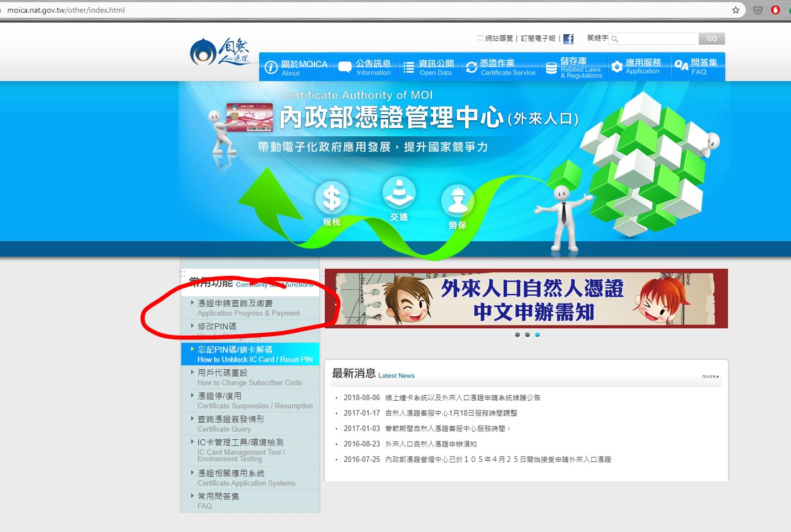Viewport: 791px width, 532px height.
Task: Select the first carousel dot
Action: 518,335
